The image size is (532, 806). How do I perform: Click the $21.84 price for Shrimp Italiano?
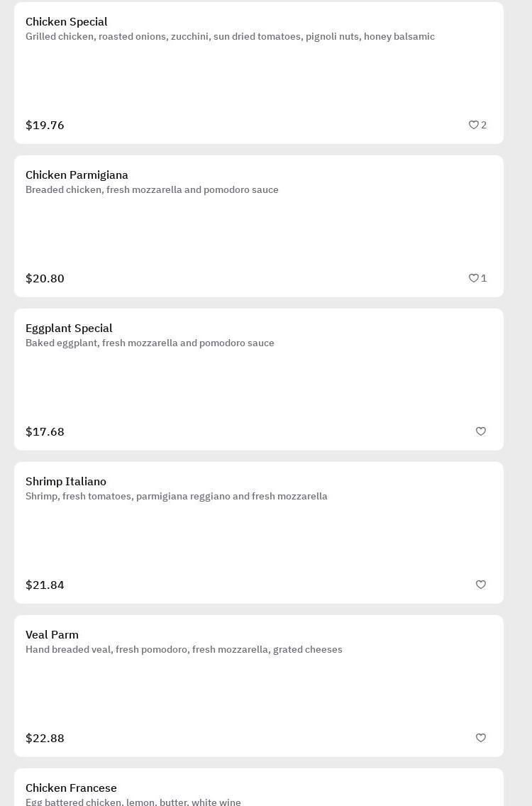[x=45, y=585]
